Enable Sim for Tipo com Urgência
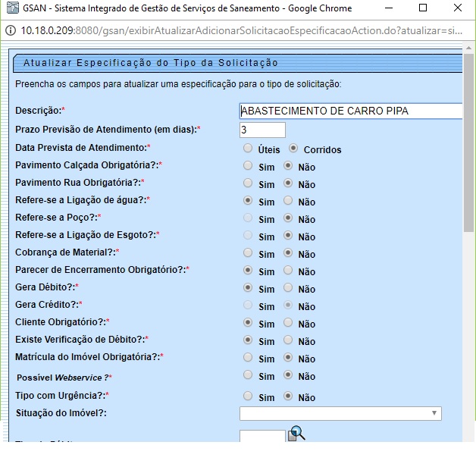Image resolution: width=476 pixels, height=467 pixels. (248, 396)
